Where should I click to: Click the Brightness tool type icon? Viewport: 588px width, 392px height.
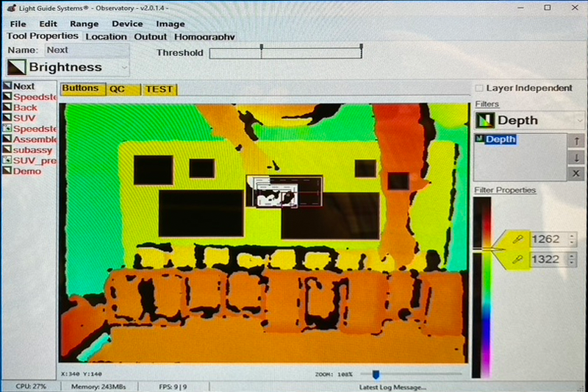tap(16, 67)
